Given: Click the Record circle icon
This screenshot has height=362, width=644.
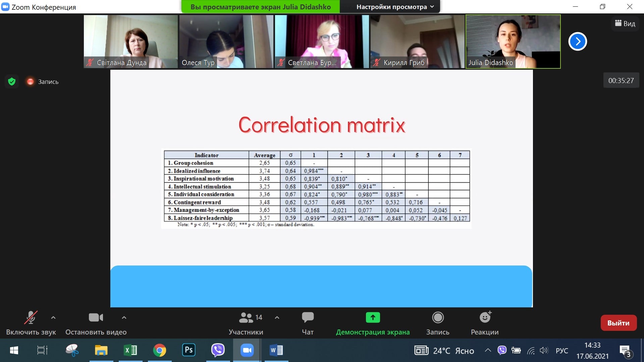Looking at the screenshot, I should coord(438,317).
